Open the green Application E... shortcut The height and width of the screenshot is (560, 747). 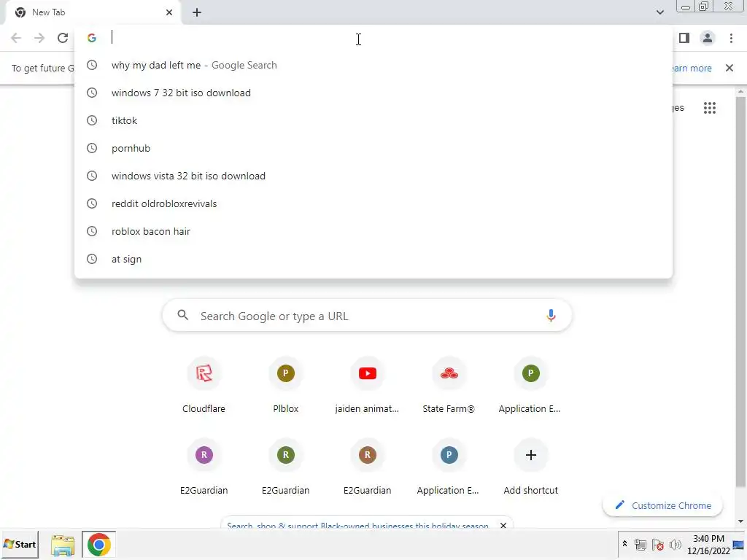[530, 386]
